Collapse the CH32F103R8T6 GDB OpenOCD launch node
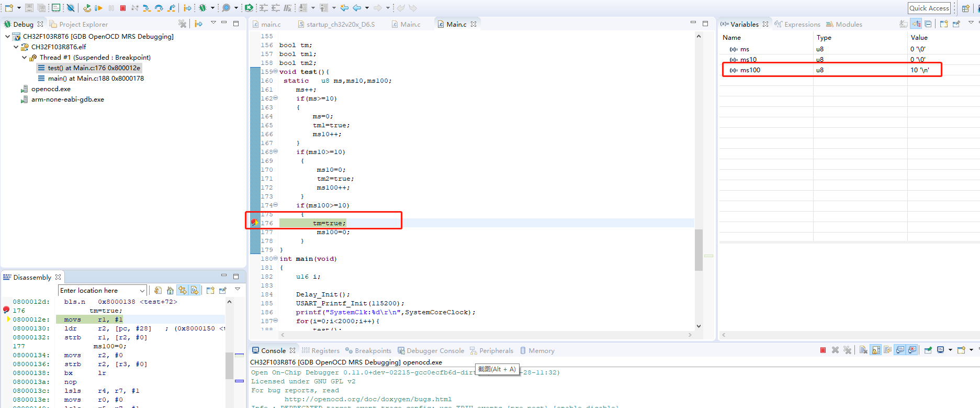 pos(7,36)
